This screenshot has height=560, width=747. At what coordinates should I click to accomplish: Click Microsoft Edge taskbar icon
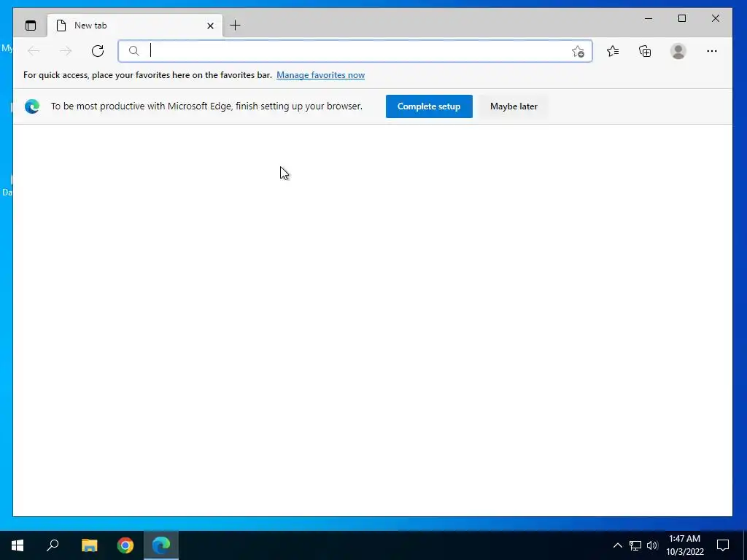161,545
